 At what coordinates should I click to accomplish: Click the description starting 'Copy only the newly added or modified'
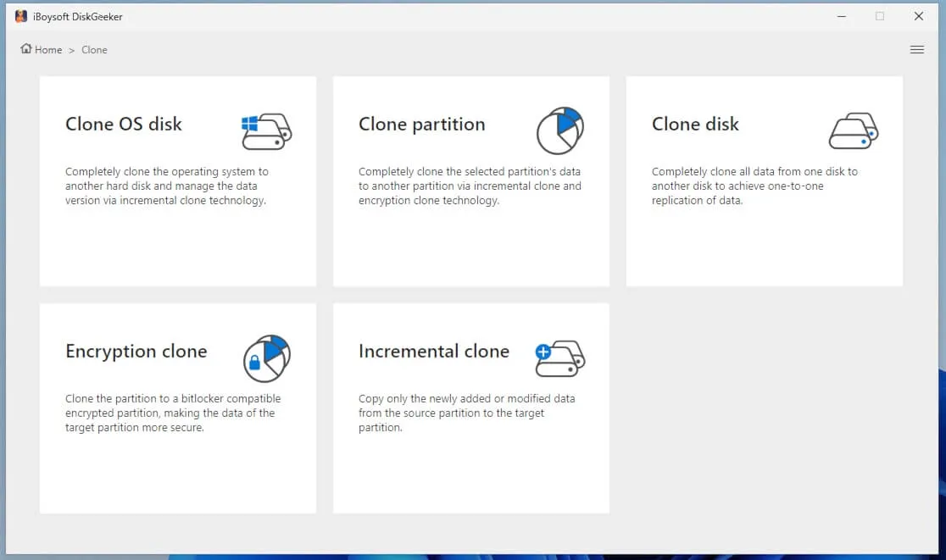466,413
